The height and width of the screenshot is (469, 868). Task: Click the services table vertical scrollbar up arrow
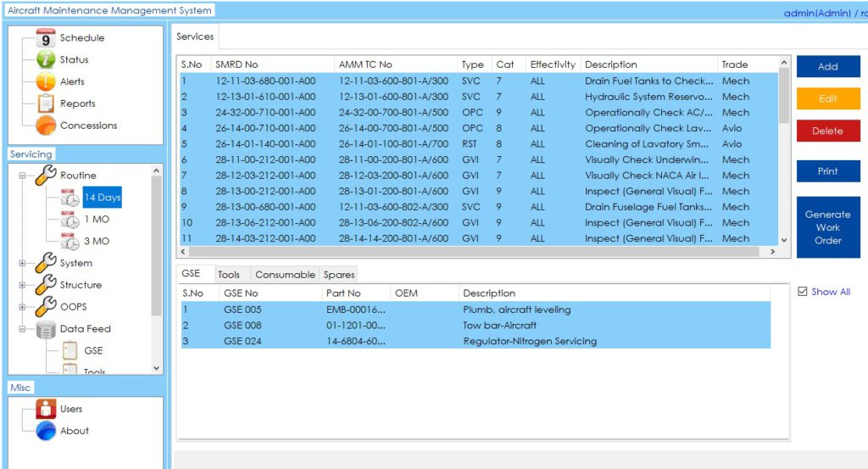[x=784, y=63]
